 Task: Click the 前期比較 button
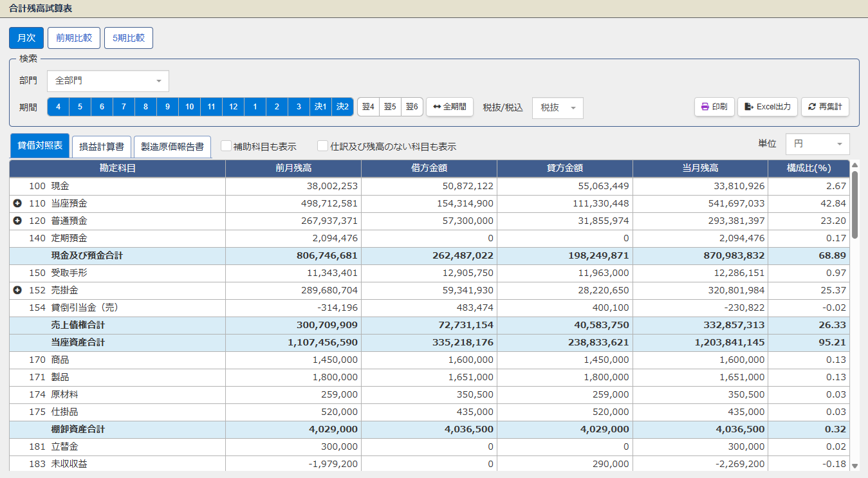click(74, 38)
